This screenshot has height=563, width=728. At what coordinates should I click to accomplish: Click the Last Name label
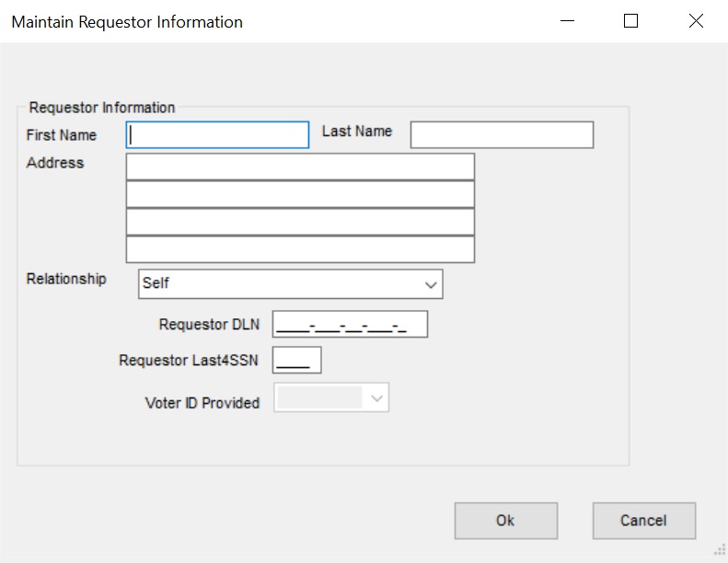click(x=357, y=132)
